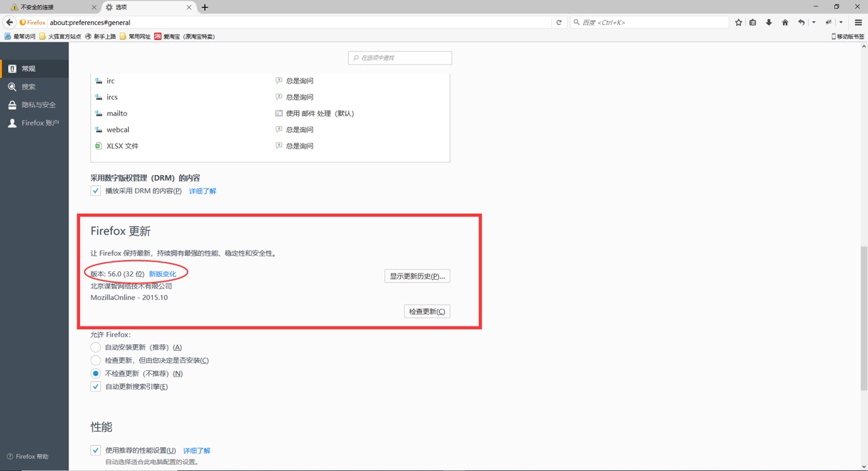Open 详细了解 link under 性能
The image size is (868, 471).
197,451
